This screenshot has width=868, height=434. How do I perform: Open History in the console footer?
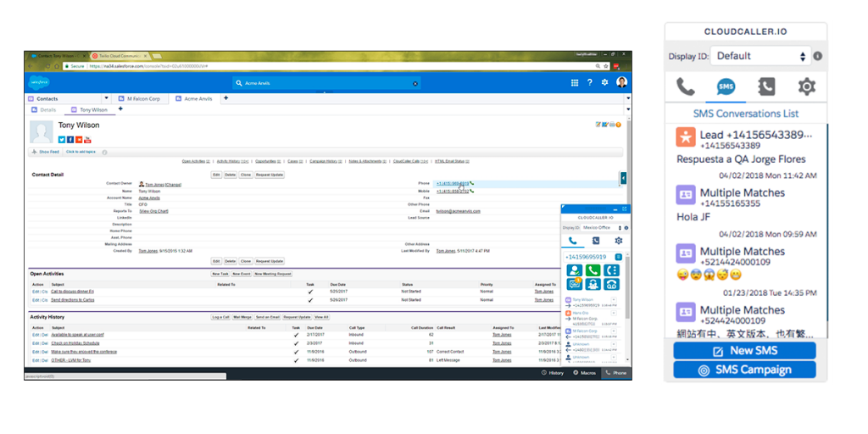tap(553, 373)
